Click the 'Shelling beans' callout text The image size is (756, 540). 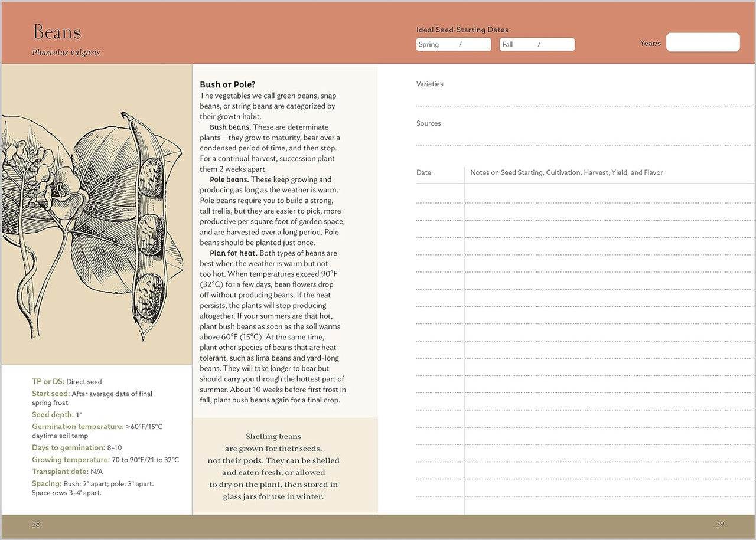[273, 437]
